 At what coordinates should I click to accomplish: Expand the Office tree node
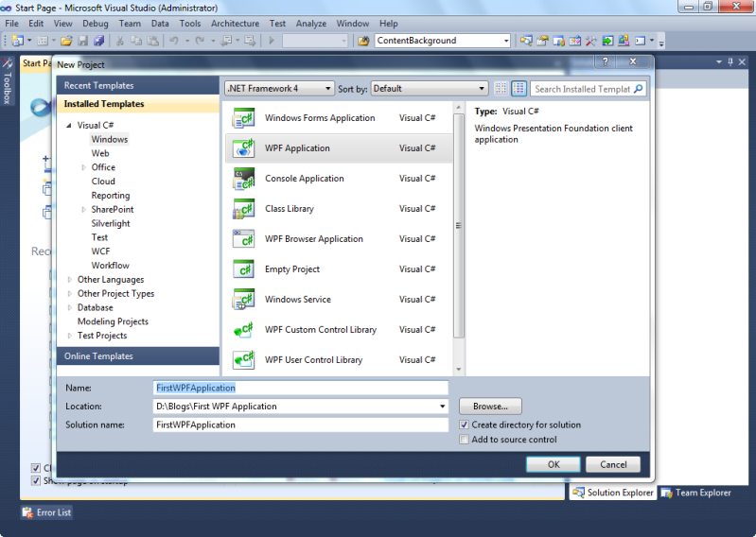(83, 167)
